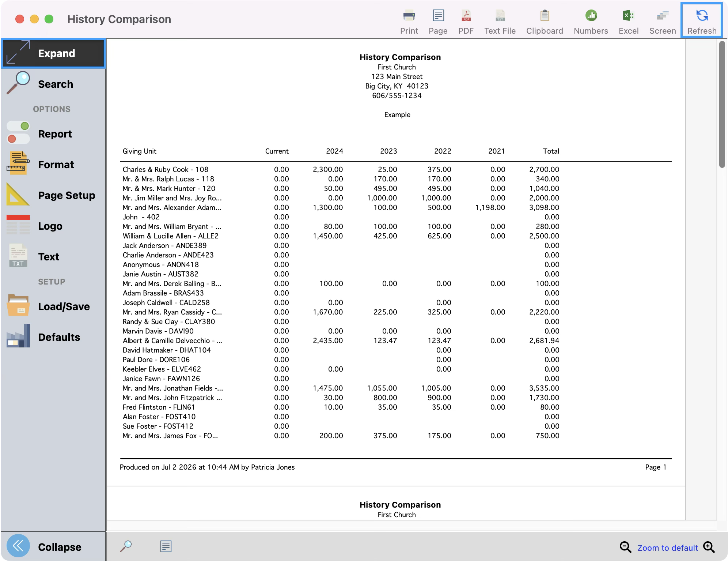Open the Search option in sidebar

[54, 84]
